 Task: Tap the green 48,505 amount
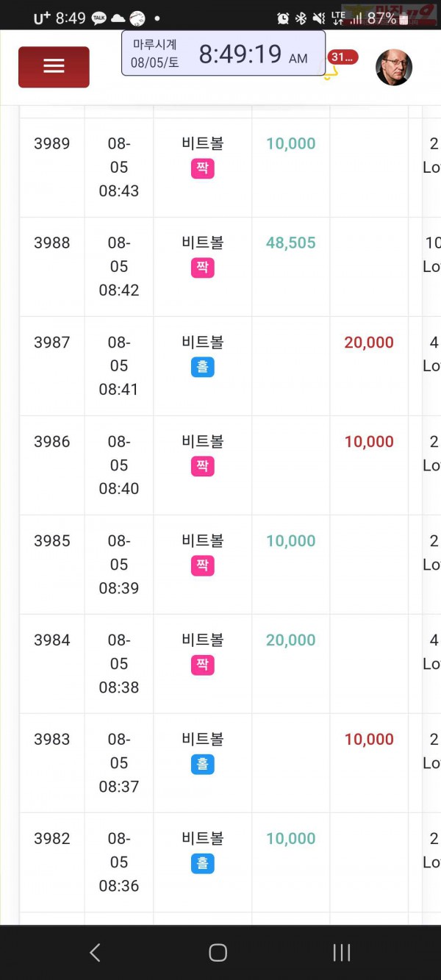pyautogui.click(x=291, y=243)
